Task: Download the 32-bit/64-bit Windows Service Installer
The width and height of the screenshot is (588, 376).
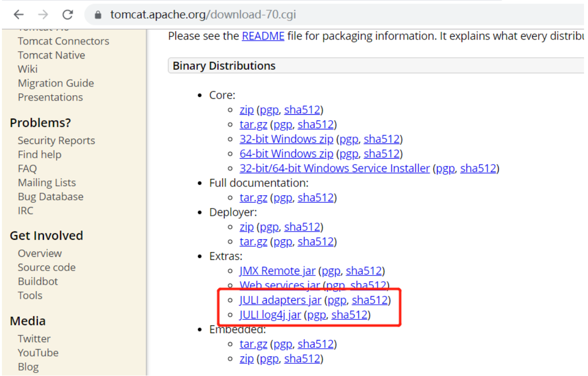Action: [x=335, y=168]
